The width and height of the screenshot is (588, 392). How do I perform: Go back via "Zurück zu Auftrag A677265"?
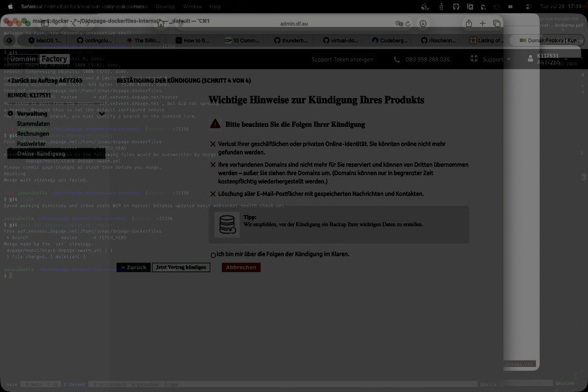[x=45, y=80]
